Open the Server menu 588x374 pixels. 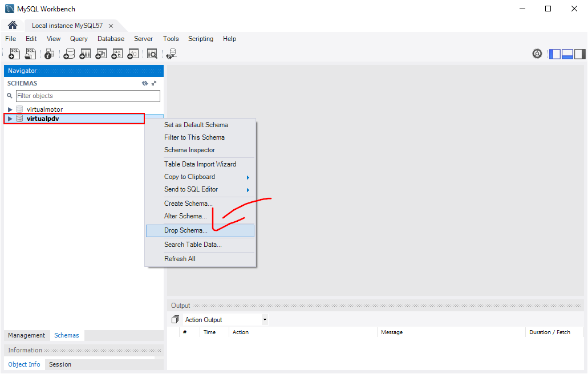(143, 39)
